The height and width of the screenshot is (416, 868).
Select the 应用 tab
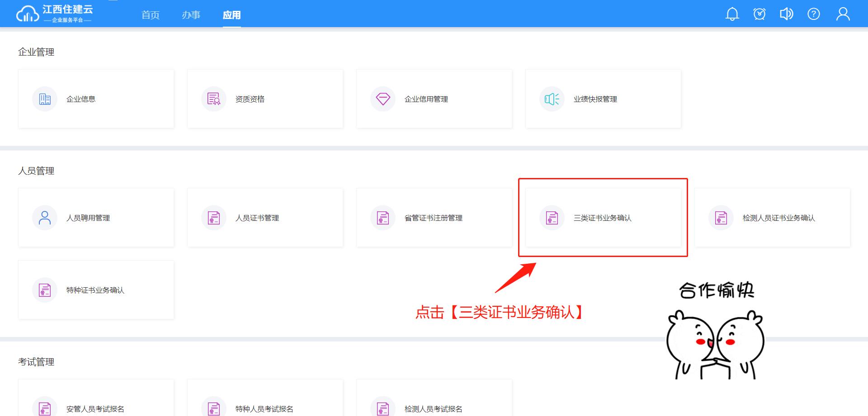coord(231,15)
